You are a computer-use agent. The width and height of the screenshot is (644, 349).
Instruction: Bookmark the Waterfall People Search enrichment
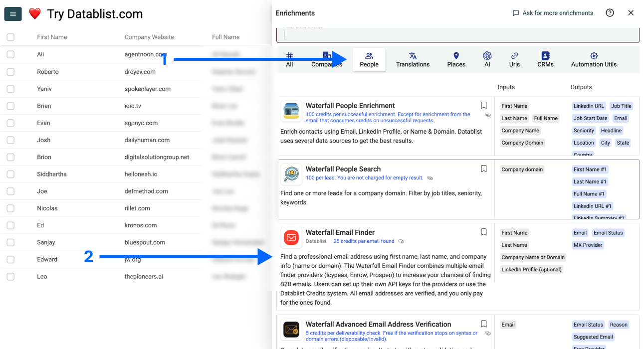483,169
